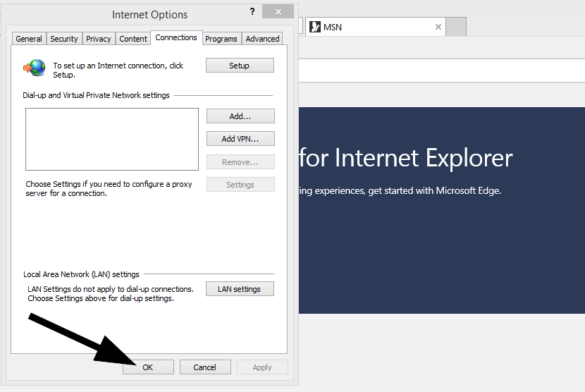
Task: Click the Internet Options title text
Action: pyautogui.click(x=150, y=15)
